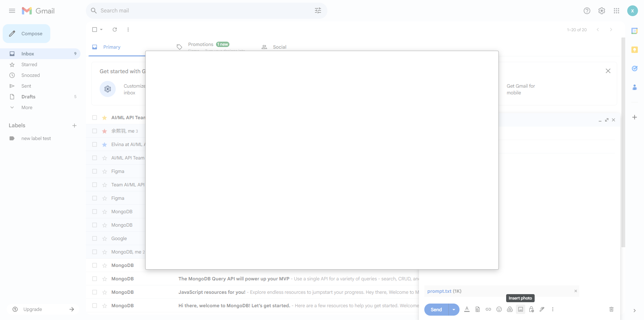Screen dimensions: 644x320
Task: Select the AI/ML API Team starred email checkbox
Action: (95, 118)
